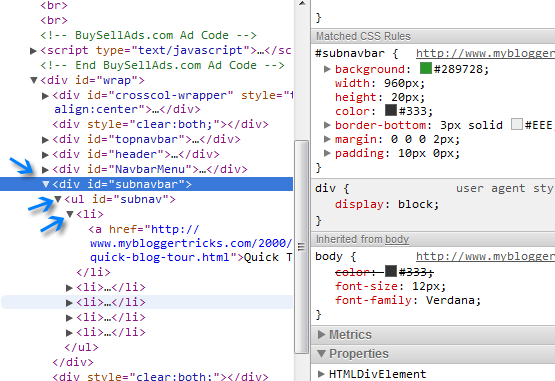Click the green #289728 background swatch
Image resolution: width=555 pixels, height=381 pixels.
(425, 68)
